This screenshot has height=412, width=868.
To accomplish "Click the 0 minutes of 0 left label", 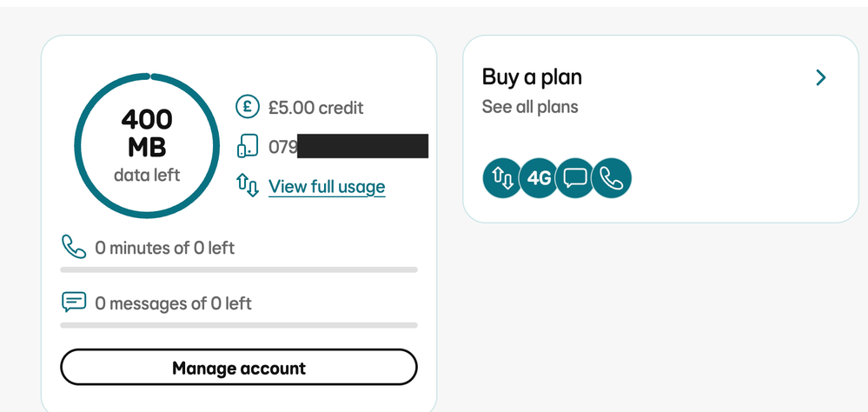I will click(x=165, y=248).
